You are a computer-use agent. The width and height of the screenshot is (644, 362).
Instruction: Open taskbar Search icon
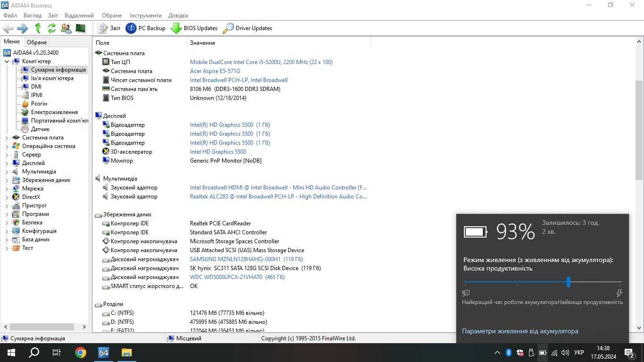coord(34,352)
